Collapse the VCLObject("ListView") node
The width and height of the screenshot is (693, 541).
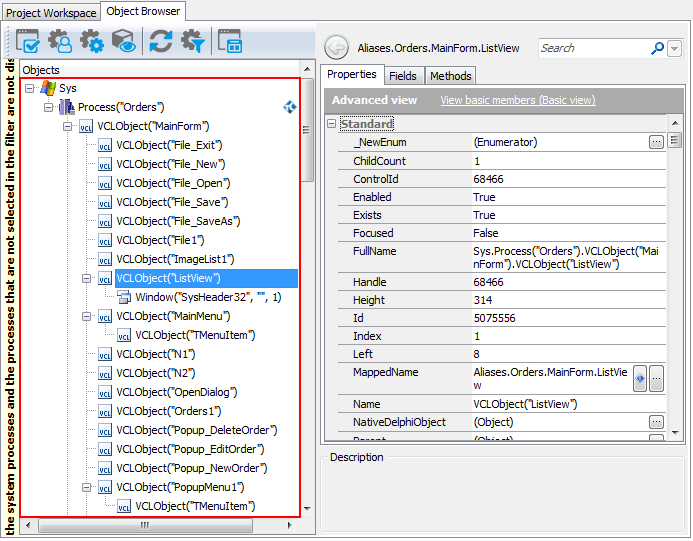pos(87,278)
